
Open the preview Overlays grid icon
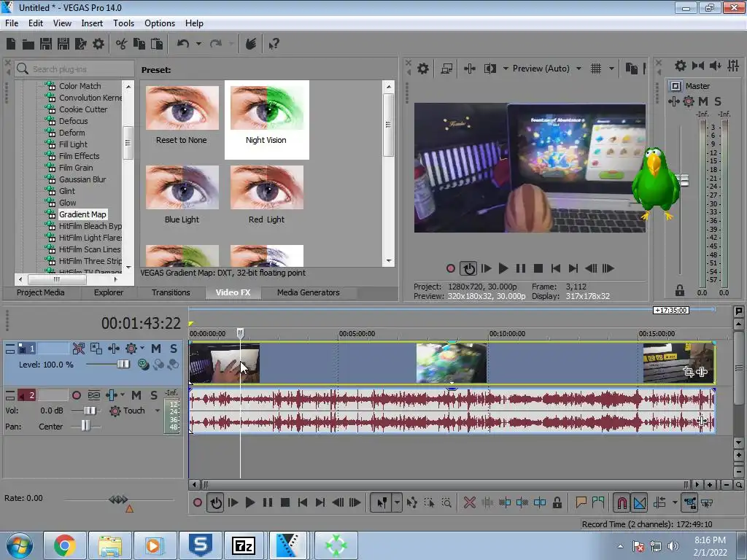point(596,69)
